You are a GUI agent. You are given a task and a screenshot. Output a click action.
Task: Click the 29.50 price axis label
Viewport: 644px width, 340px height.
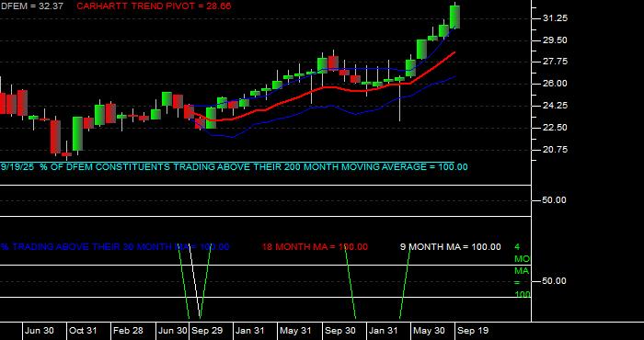click(x=555, y=40)
